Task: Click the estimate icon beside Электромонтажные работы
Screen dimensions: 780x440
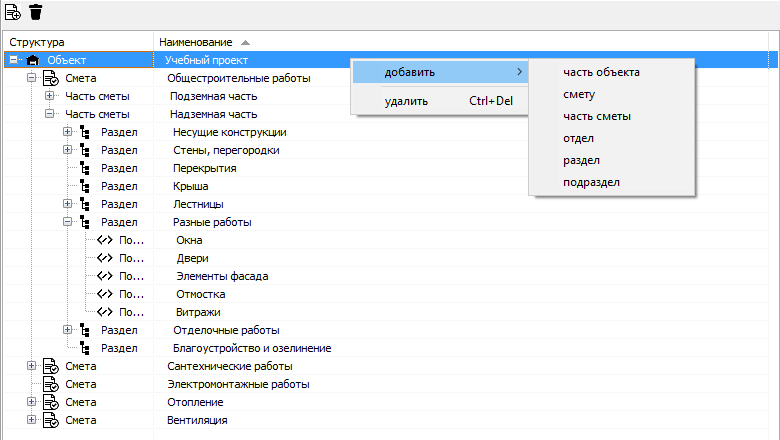Action: pyautogui.click(x=51, y=384)
